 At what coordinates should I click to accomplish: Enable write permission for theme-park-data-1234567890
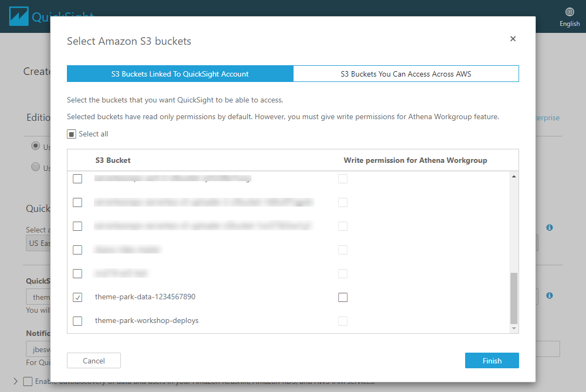click(343, 297)
